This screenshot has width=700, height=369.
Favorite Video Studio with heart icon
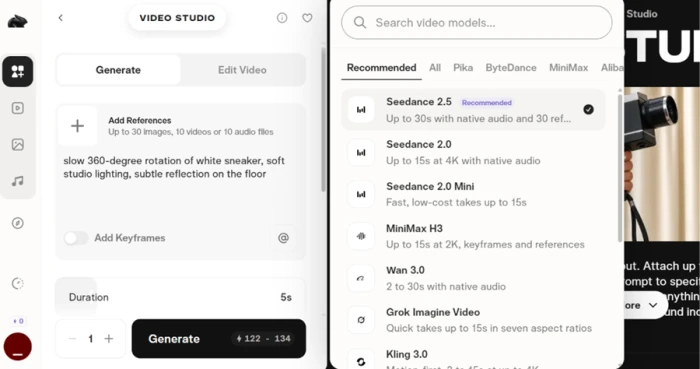tap(307, 18)
